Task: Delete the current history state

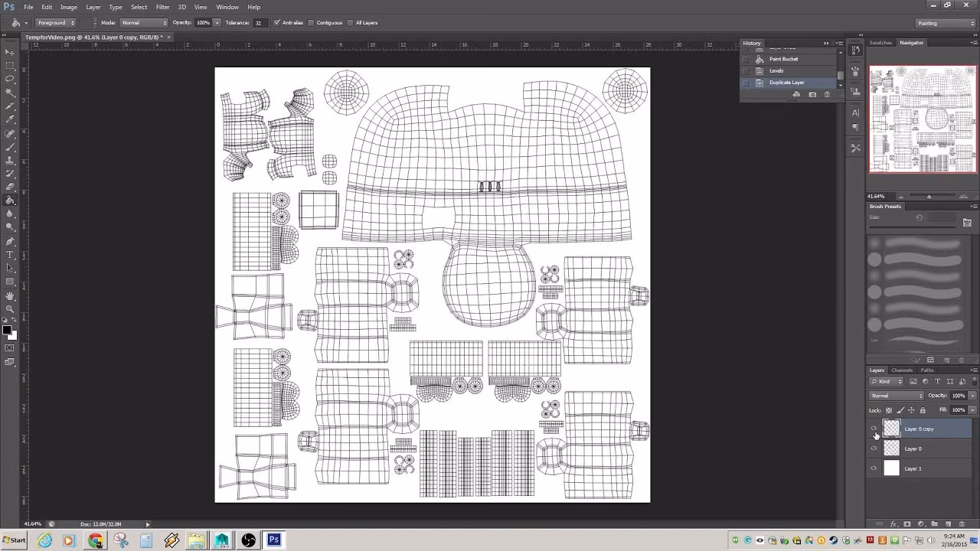Action: tap(828, 94)
